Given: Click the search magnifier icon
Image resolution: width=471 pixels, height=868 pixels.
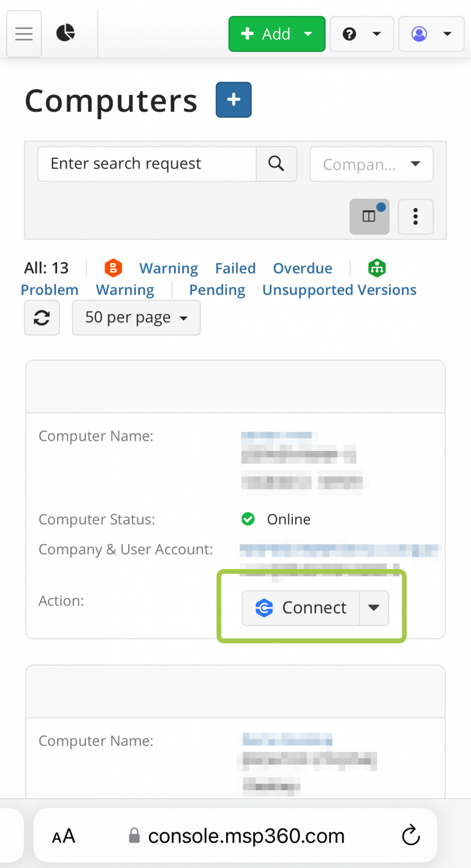Looking at the screenshot, I should pyautogui.click(x=276, y=164).
